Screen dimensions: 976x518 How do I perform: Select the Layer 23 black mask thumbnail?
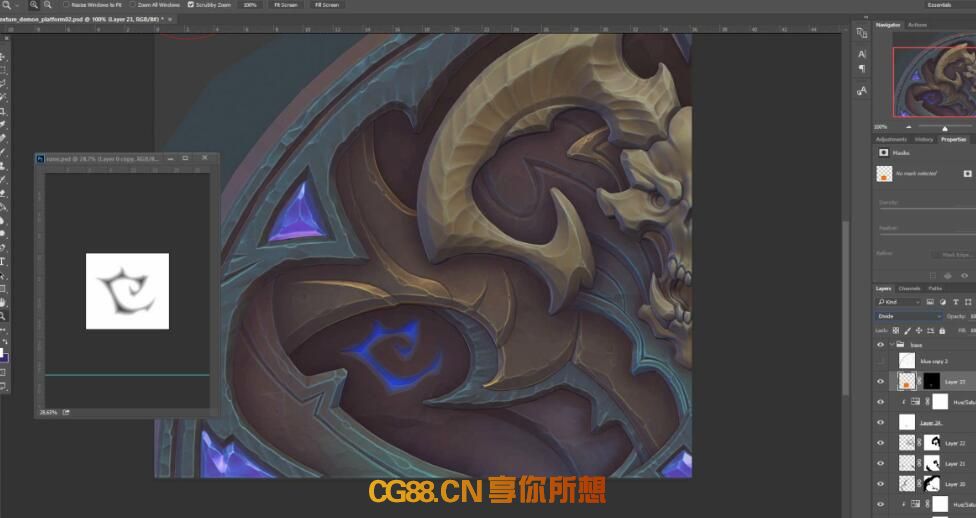pyautogui.click(x=931, y=381)
